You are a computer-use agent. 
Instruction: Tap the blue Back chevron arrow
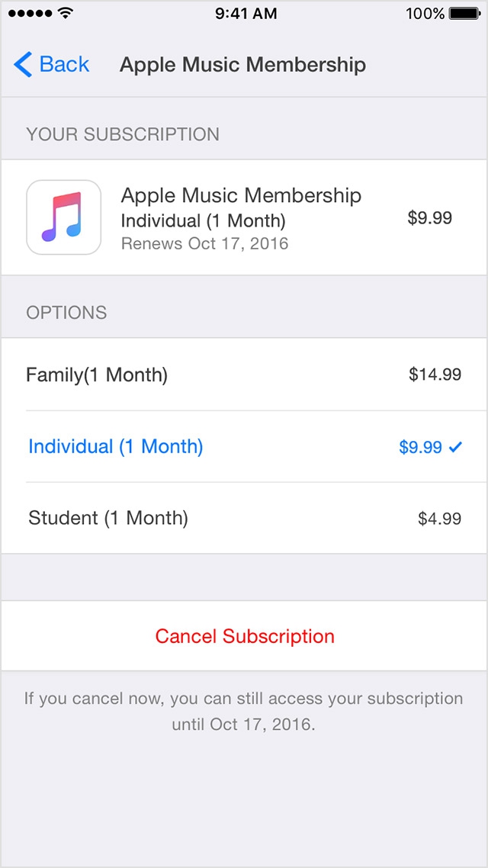[23, 65]
